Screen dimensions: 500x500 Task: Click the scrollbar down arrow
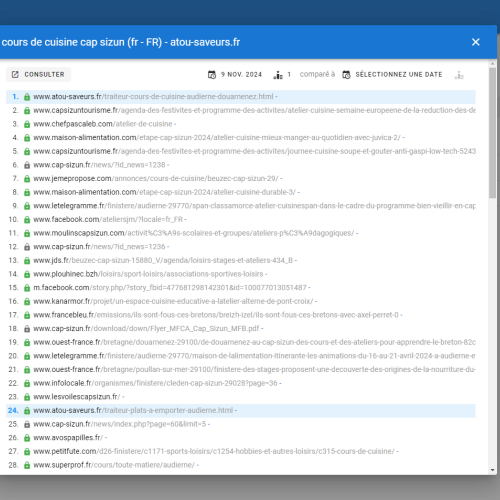pos(492,470)
